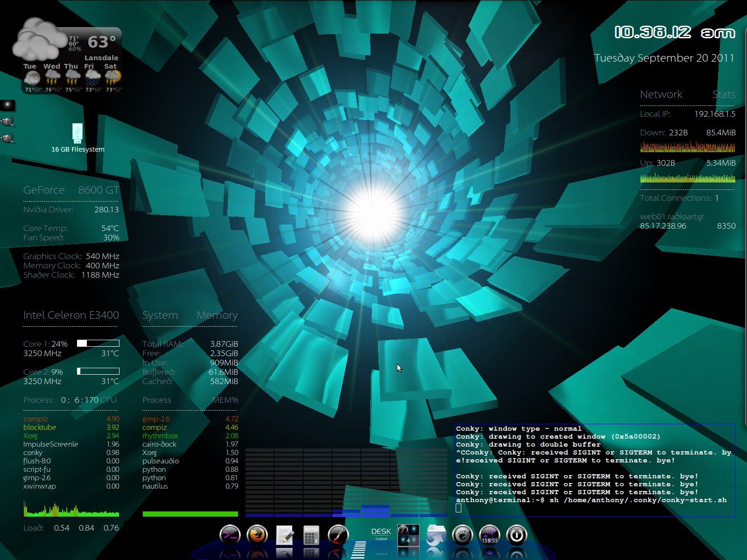Image resolution: width=747 pixels, height=560 pixels.
Task: Select Saturday's sunny storm forecast icon
Action: (113, 77)
